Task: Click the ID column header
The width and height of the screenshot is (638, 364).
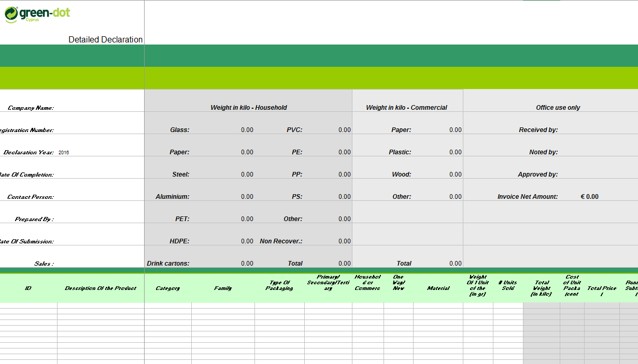Action: point(28,288)
